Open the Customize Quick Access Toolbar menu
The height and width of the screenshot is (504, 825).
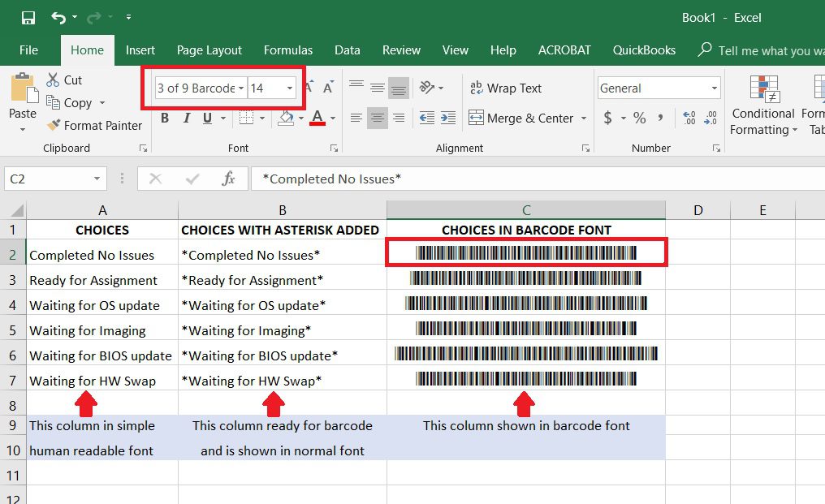point(128,17)
